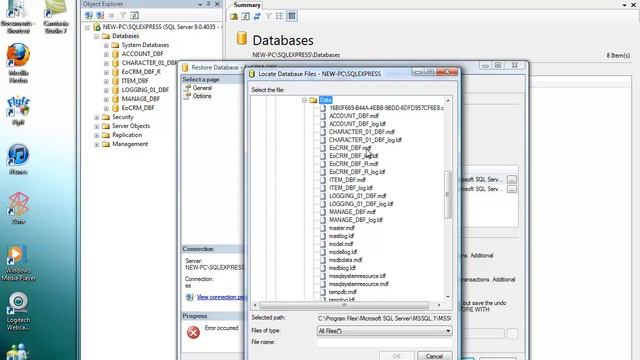This screenshot has height=360, width=640.
Task: Click Options page in Restore Database dialog
Action: click(x=202, y=96)
